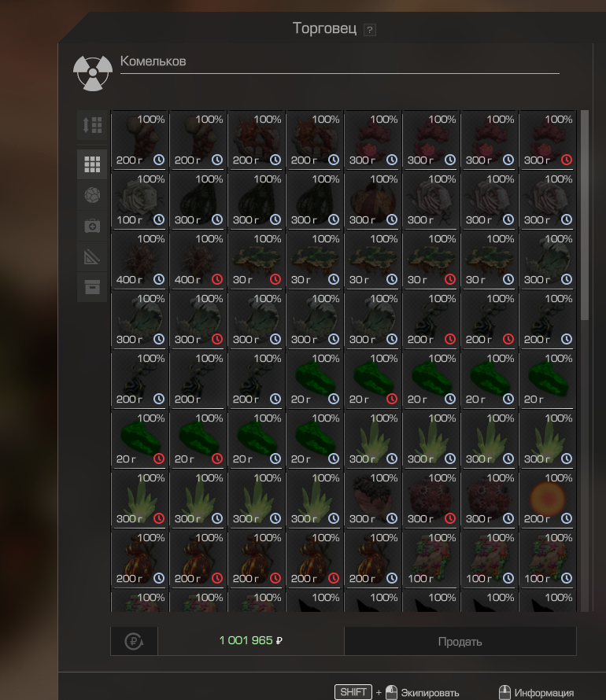This screenshot has width=606, height=700.
Task: Select the 20 г green artifact without clock
Action: [x=547, y=379]
